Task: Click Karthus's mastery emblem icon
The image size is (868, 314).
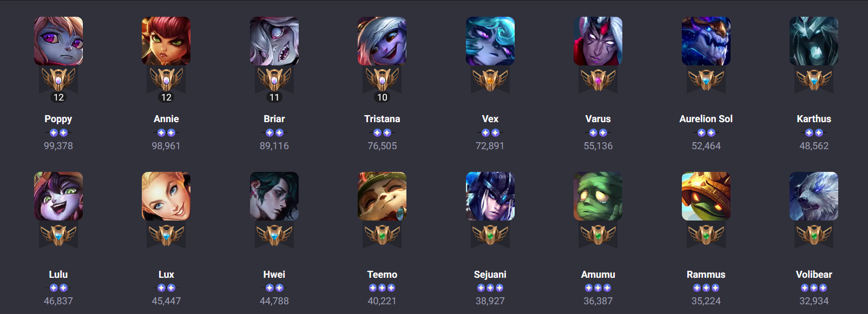Action: (x=814, y=80)
